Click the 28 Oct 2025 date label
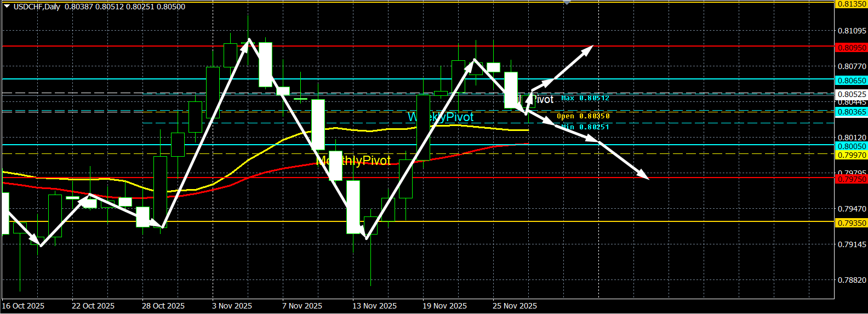Image resolution: width=868 pixels, height=314 pixels. [x=163, y=306]
